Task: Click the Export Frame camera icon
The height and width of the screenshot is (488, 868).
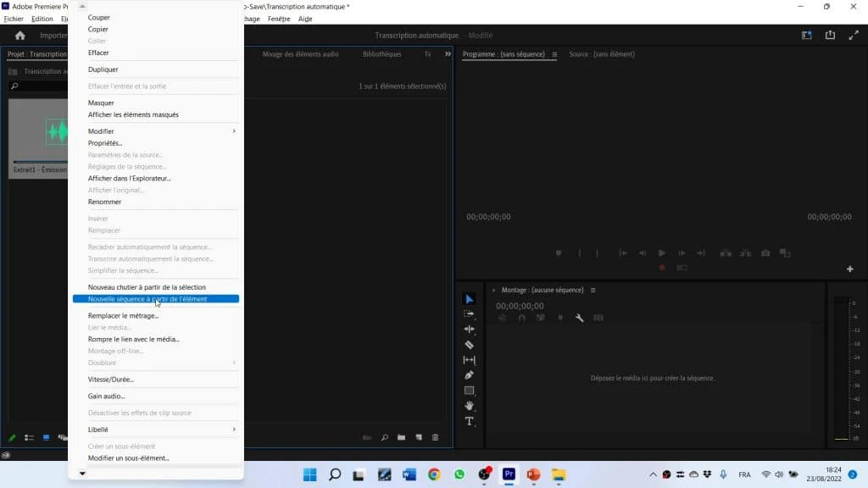Action: coord(765,252)
